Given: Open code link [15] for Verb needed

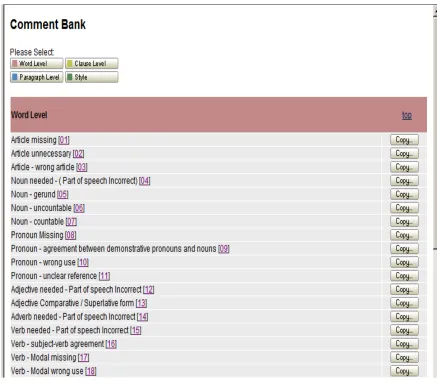Looking at the screenshot, I should tap(136, 330).
